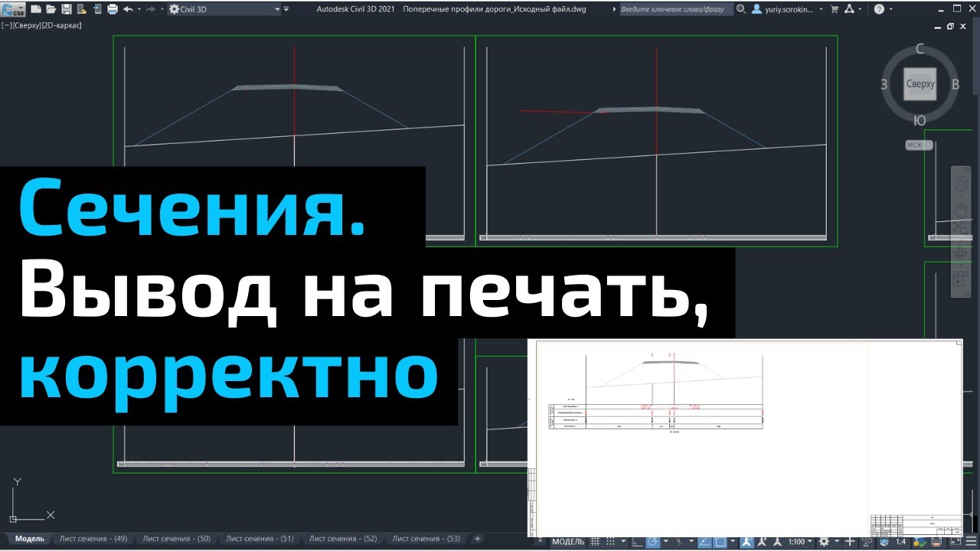Toggle auto-add annotation scales icon
Viewport: 980px width, 551px height.
tap(761, 542)
